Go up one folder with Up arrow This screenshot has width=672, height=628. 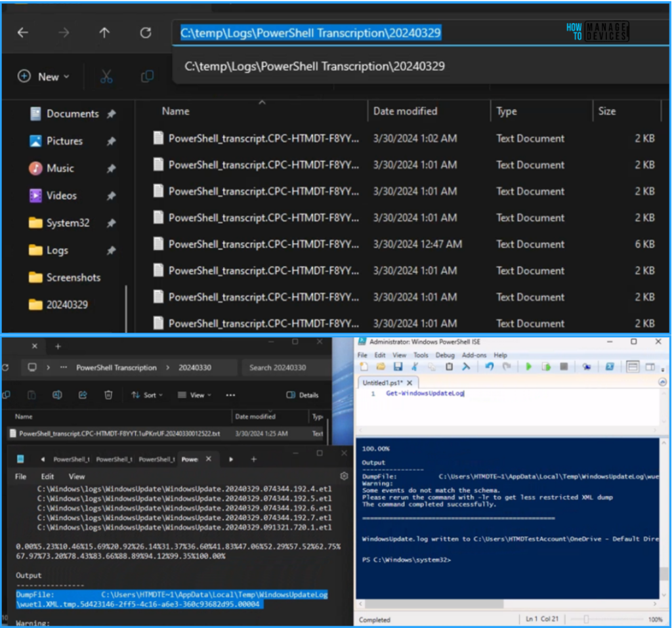pyautogui.click(x=104, y=33)
